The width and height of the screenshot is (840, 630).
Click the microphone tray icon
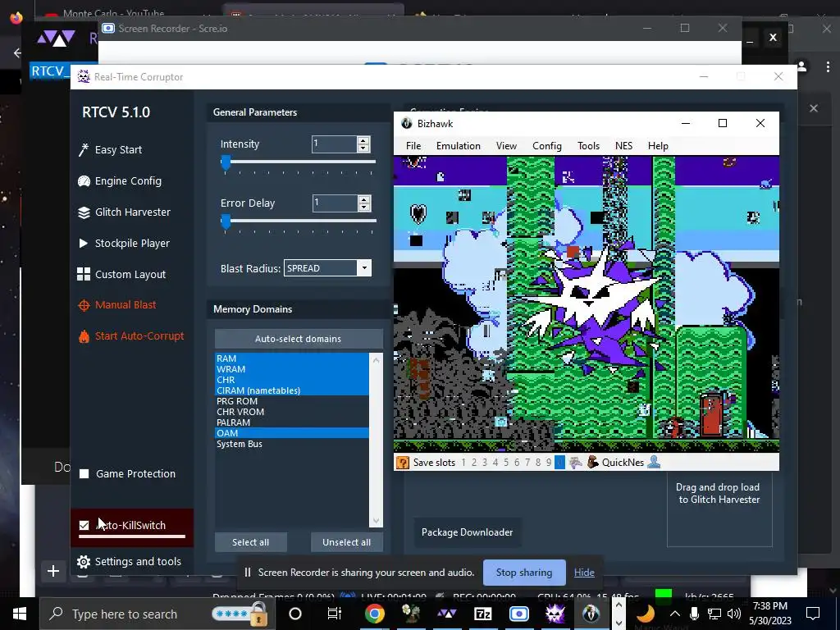(x=694, y=614)
